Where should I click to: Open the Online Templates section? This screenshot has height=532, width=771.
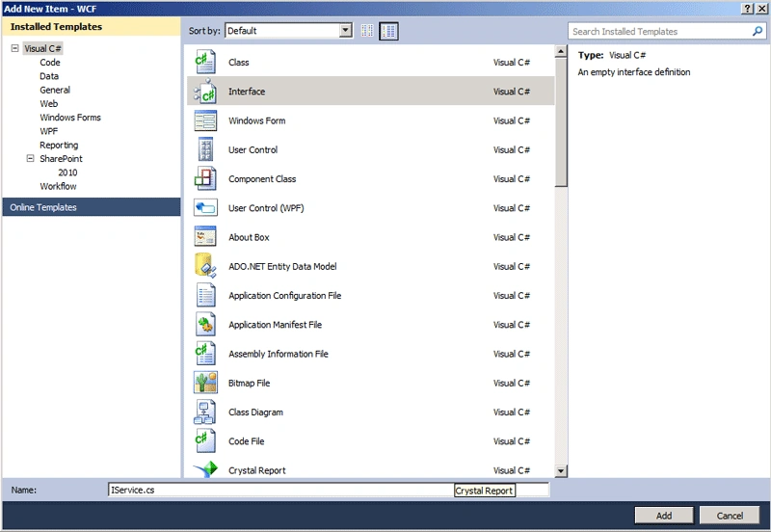(x=92, y=207)
